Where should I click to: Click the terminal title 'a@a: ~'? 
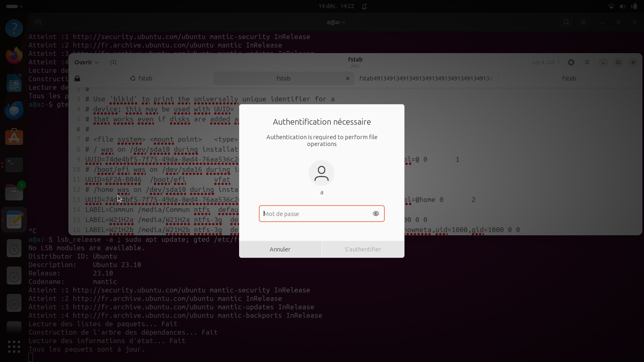(336, 22)
